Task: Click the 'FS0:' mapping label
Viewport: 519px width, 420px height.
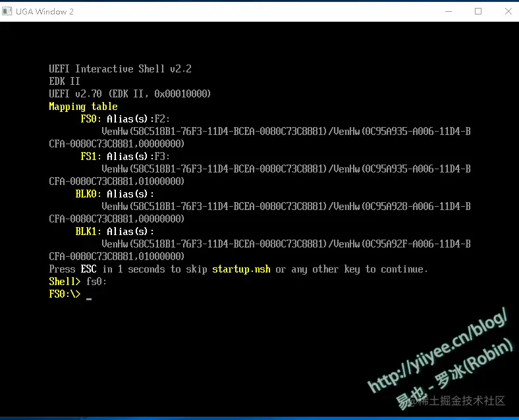Action: pyautogui.click(x=91, y=118)
